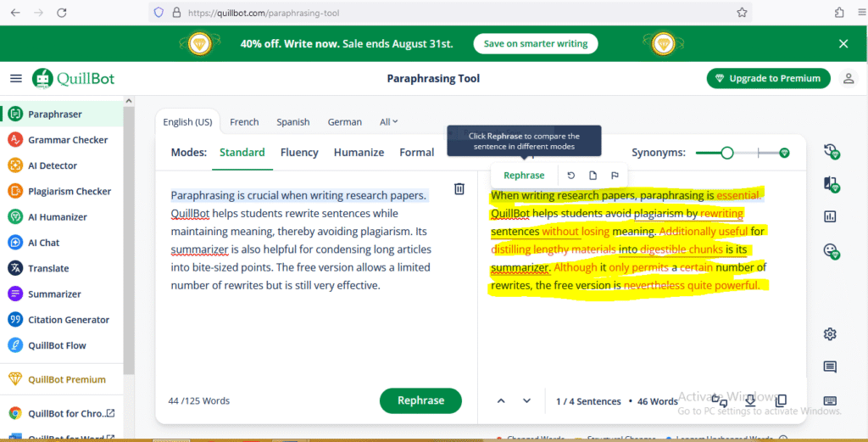Open the tone insights smiley icon

click(831, 251)
